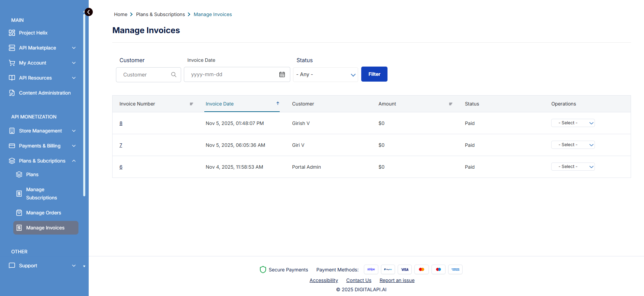Viewport: 644px width, 296px height.
Task: Click the Stripe payment method icon
Action: [371, 269]
